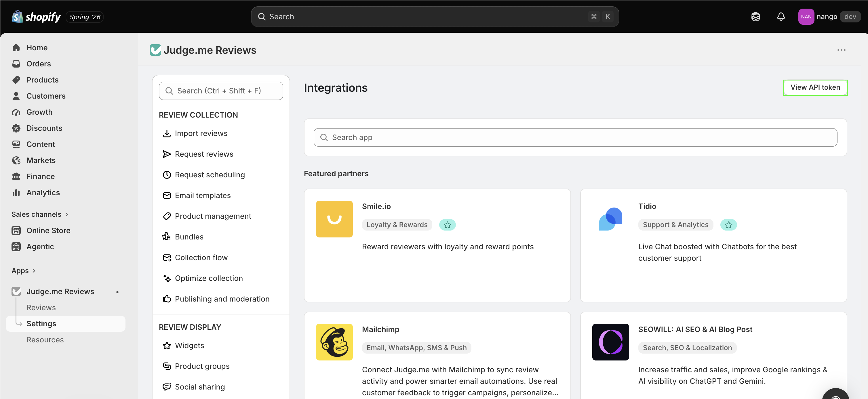Click the Support & Analytics tag
Image resolution: width=868 pixels, height=399 pixels.
(675, 225)
